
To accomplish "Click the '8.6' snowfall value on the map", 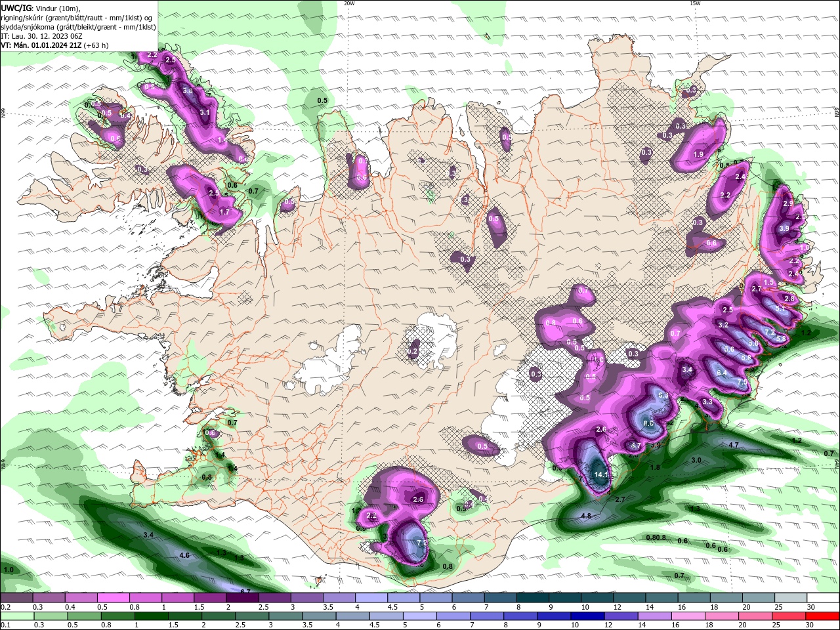I will pos(648,424).
